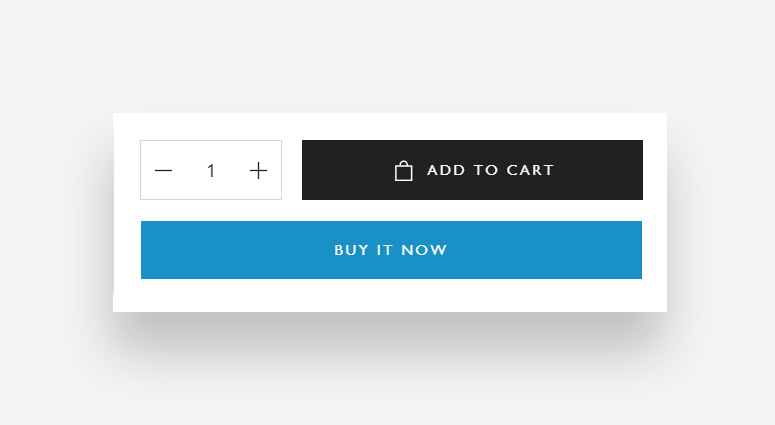Focus the quantity number field
Image resolution: width=775 pixels, height=425 pixels.
coord(211,171)
